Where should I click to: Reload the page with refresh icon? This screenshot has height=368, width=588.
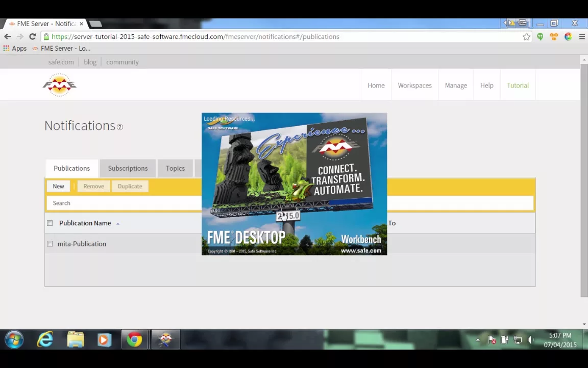32,36
